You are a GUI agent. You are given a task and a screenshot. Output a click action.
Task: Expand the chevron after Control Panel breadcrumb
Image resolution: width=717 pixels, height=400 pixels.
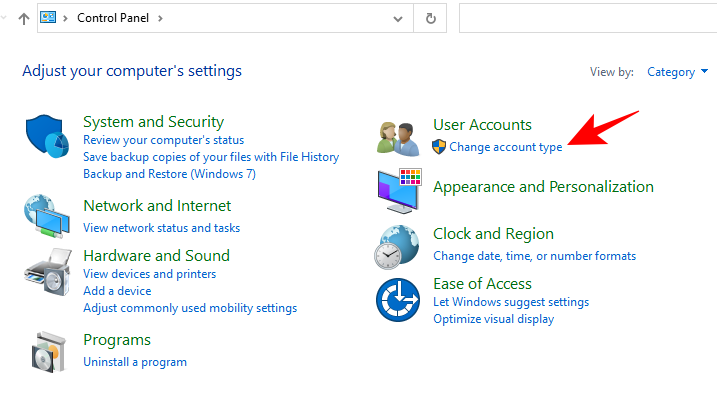click(x=159, y=18)
